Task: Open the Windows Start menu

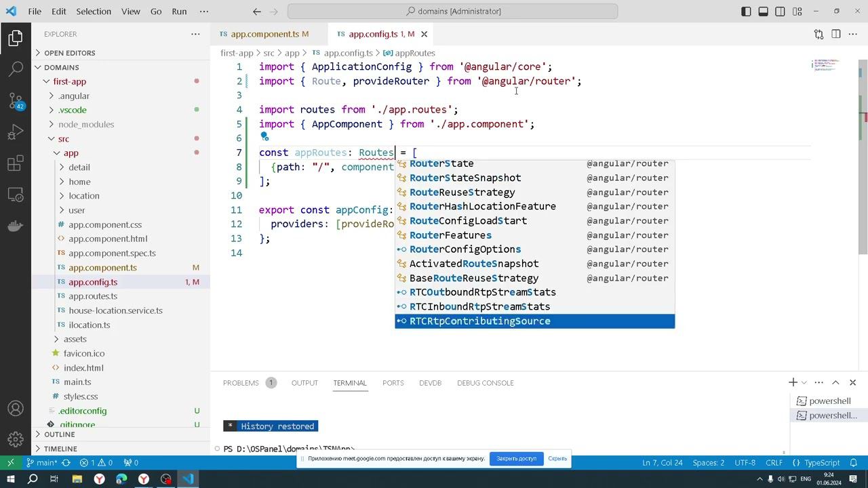Action: pos(11,479)
